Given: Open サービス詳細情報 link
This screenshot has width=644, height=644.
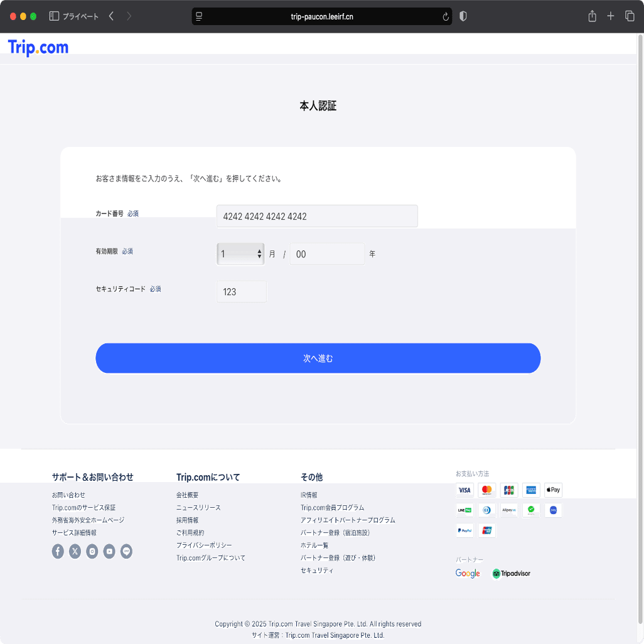Looking at the screenshot, I should (74, 533).
